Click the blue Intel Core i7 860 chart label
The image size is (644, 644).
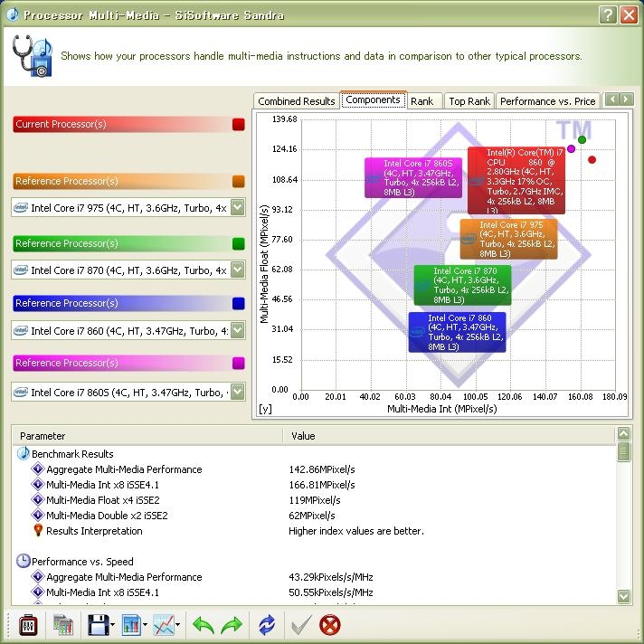point(457,332)
